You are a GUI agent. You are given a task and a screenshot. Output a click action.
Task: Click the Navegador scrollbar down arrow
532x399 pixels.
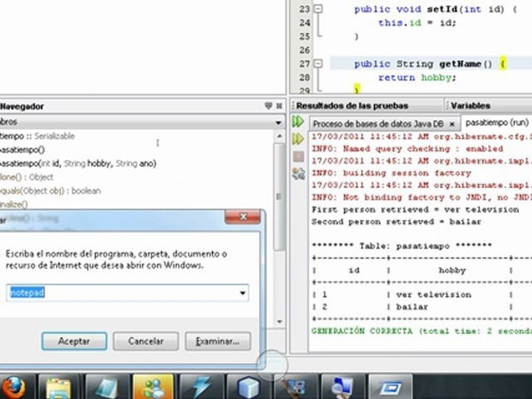(x=279, y=321)
